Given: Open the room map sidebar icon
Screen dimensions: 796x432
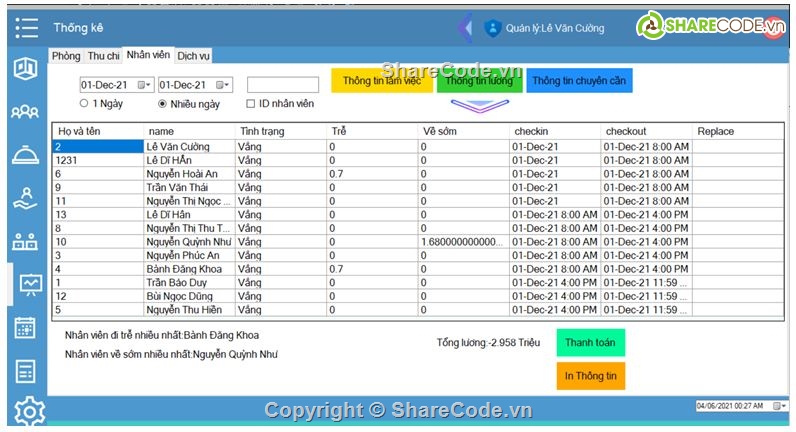Looking at the screenshot, I should coord(25,69).
